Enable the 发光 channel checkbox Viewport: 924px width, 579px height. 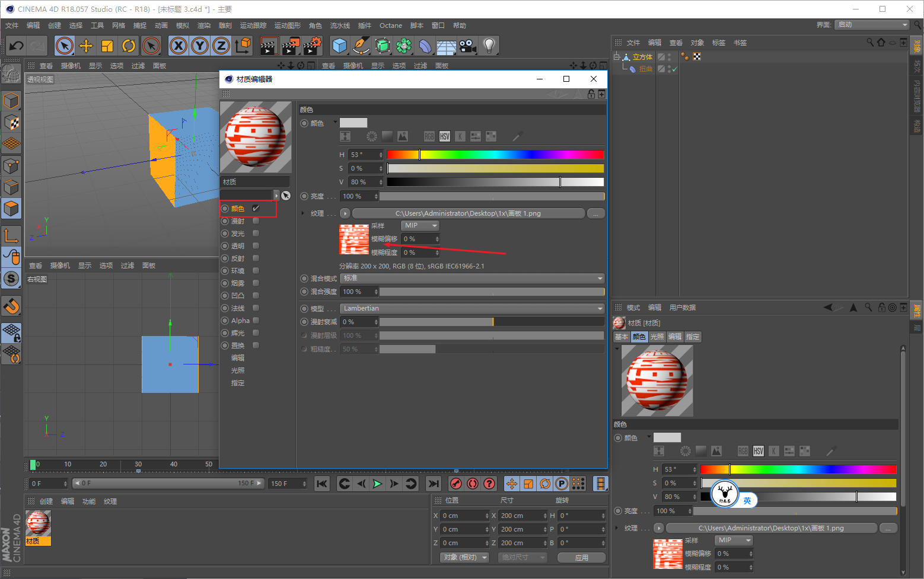[x=256, y=233]
